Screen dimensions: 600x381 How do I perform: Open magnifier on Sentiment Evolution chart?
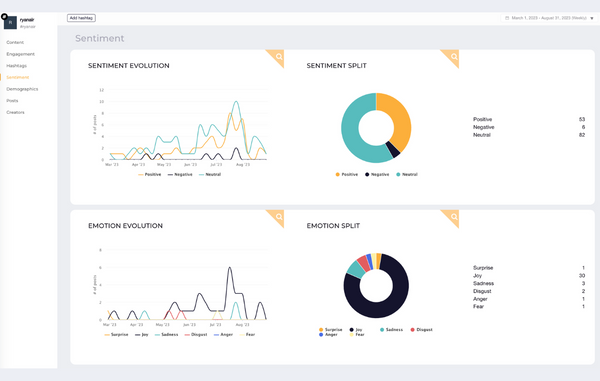tap(279, 57)
